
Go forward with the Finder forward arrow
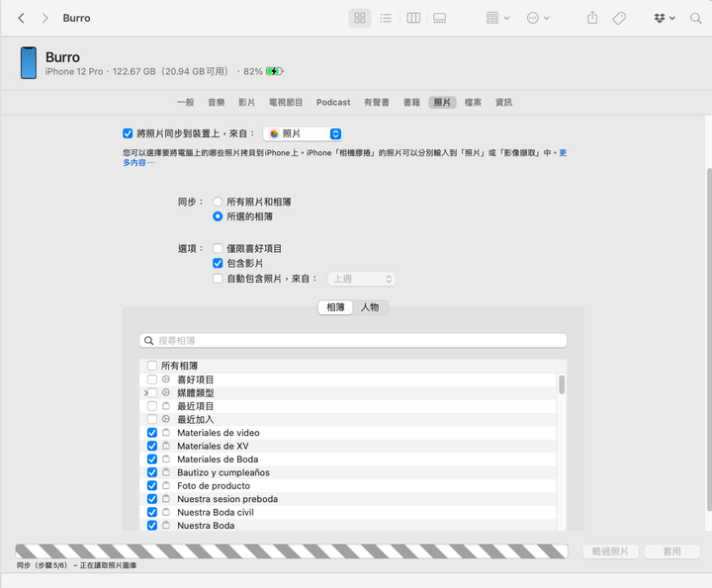(x=44, y=18)
